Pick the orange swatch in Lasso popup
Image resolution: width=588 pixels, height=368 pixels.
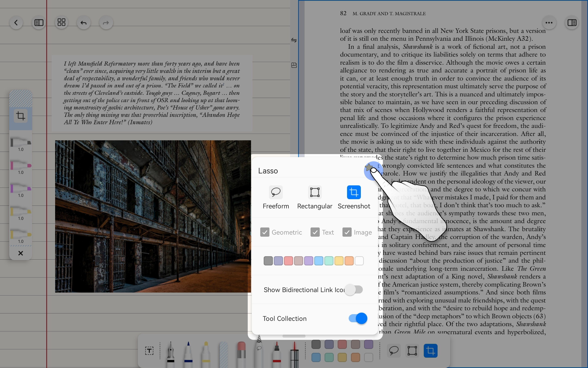click(x=349, y=261)
